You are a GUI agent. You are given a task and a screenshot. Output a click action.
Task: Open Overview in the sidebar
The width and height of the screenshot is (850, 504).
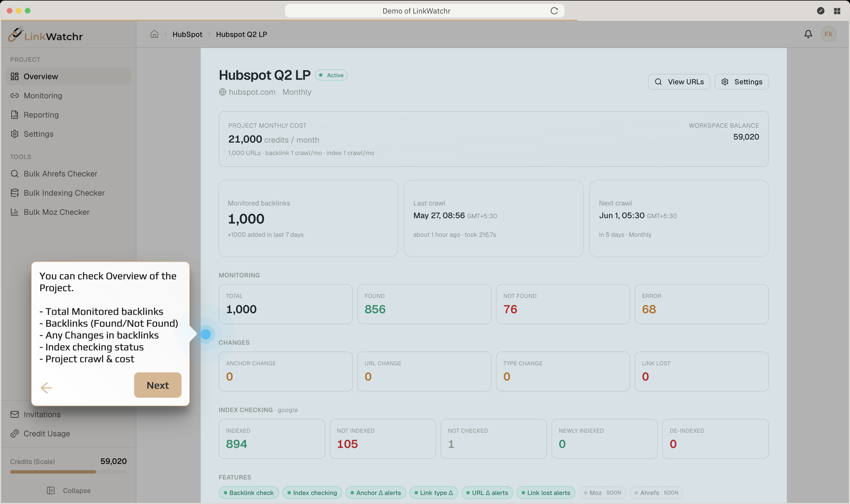click(x=68, y=76)
